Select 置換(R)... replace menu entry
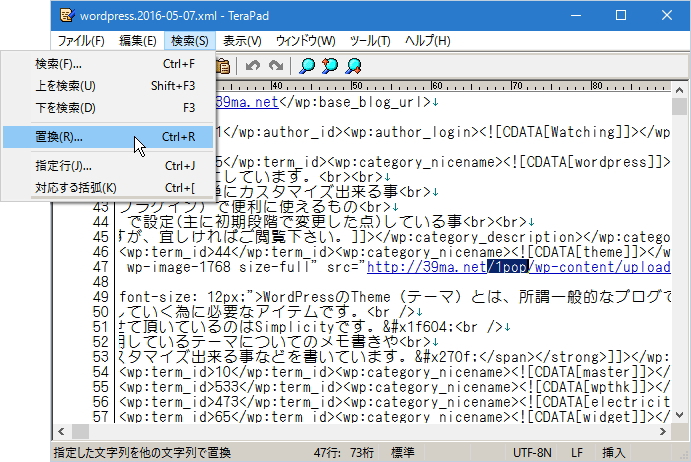 [x=108, y=137]
